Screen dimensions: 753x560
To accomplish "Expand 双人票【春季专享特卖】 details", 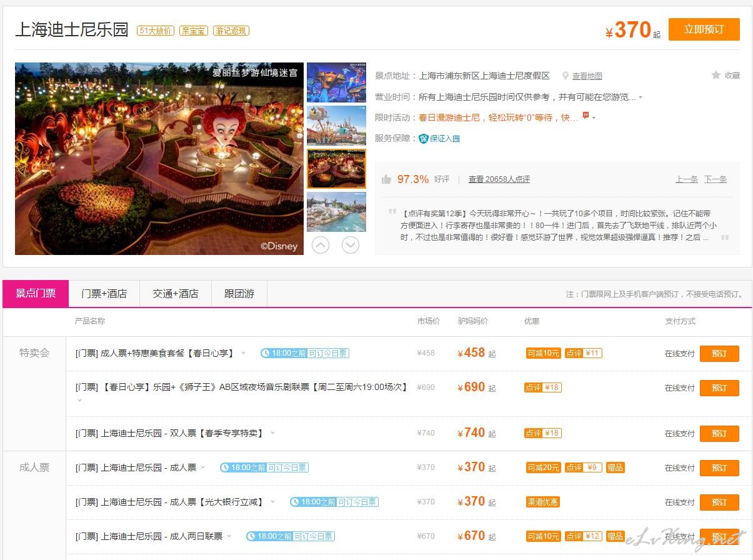I will click(x=272, y=432).
